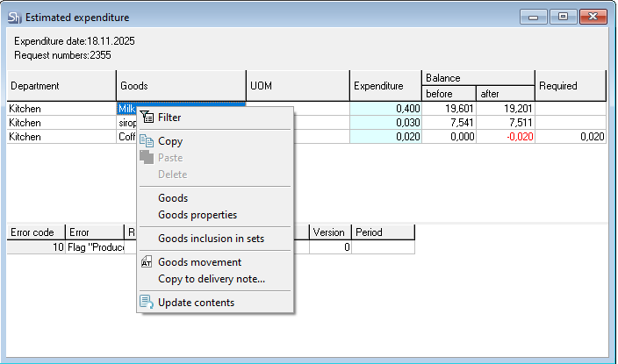Click the Period column header
618x364 pixels.
pos(382,232)
